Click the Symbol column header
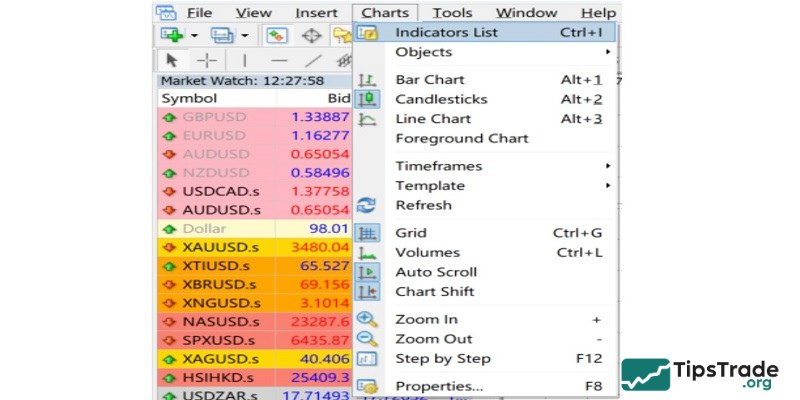 point(189,99)
